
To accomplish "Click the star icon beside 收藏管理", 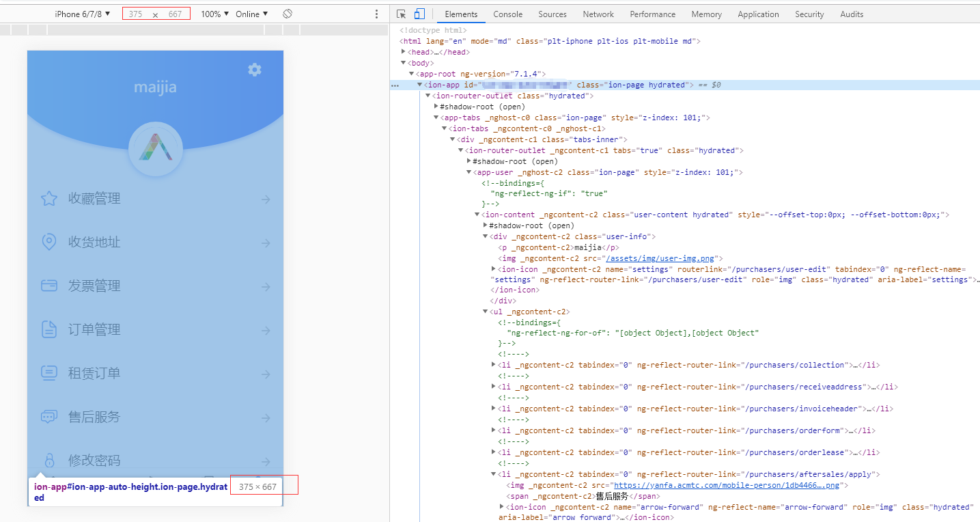I will [x=48, y=199].
